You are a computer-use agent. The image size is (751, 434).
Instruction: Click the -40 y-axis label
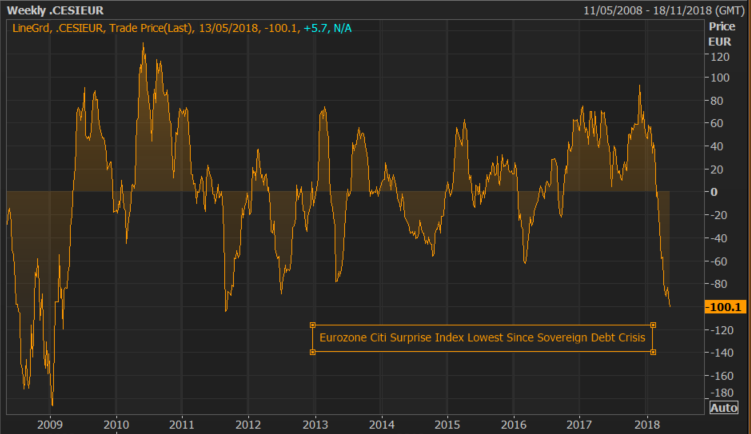pos(718,238)
